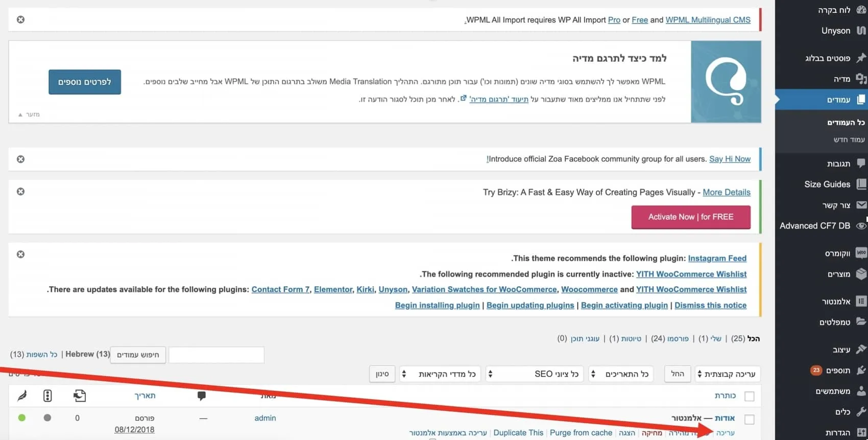868x440 pixels.
Task: Click Duplicate This row action
Action: click(518, 433)
